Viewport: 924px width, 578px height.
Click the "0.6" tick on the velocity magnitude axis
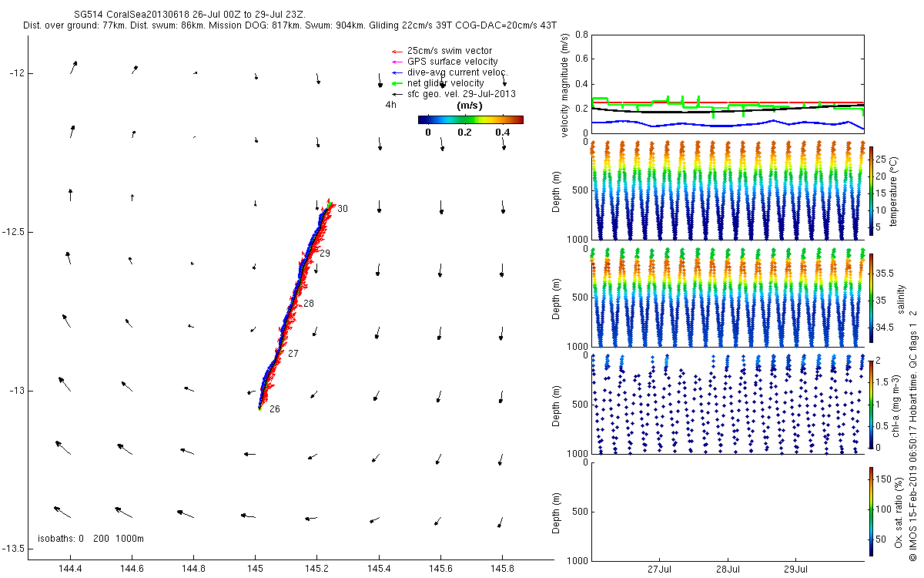581,59
